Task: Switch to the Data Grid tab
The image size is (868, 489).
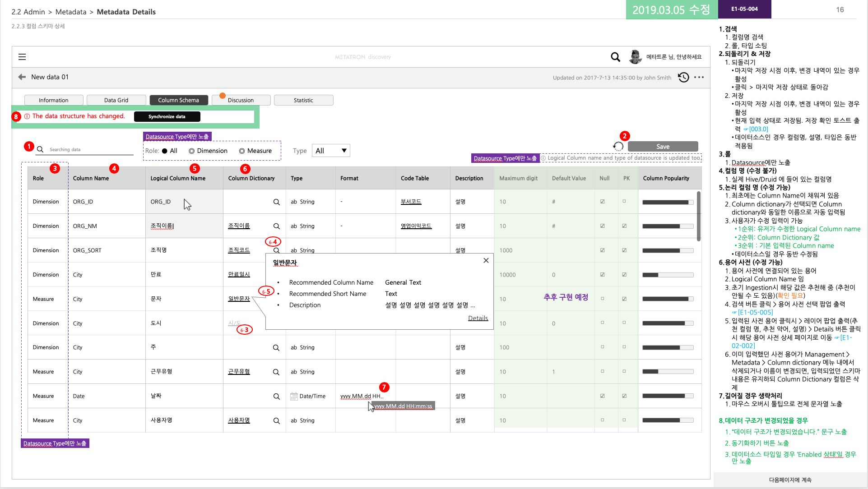Action: pos(116,100)
